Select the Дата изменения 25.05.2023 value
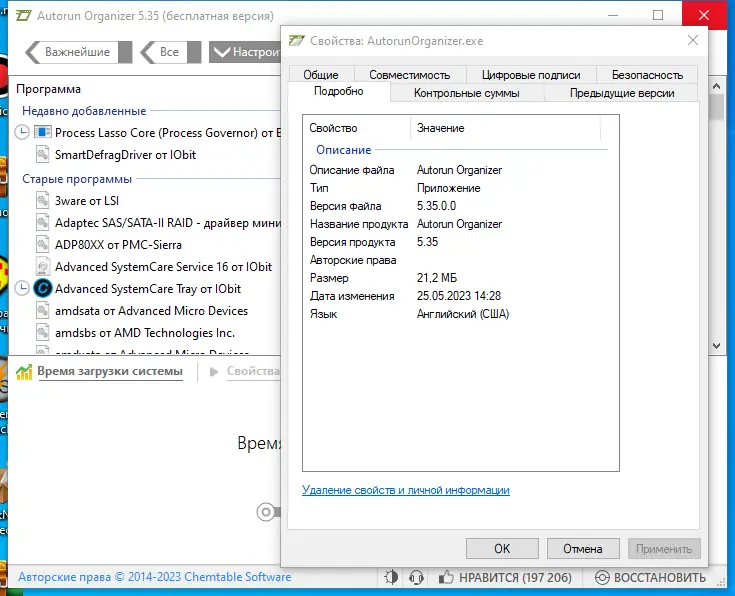 (x=458, y=296)
